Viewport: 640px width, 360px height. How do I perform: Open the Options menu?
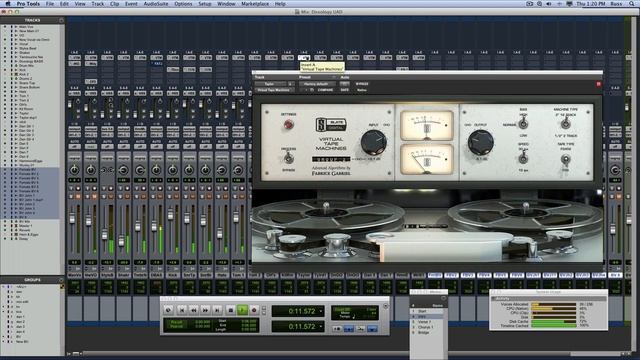(183, 4)
